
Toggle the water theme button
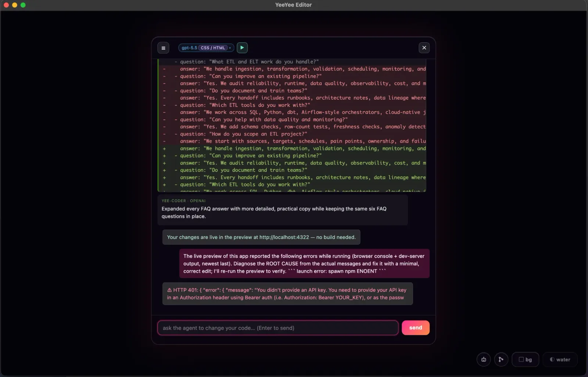point(560,359)
